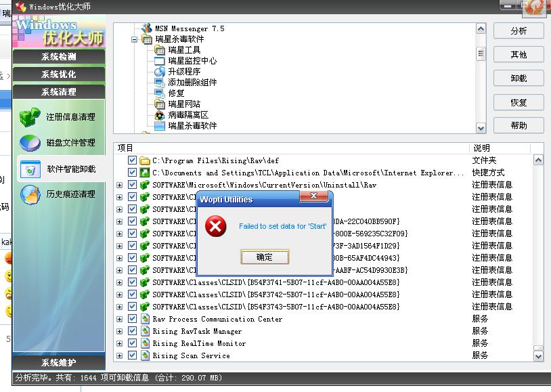The image size is (551, 392).
Task: Click the 项目 column header
Action: click(292, 148)
